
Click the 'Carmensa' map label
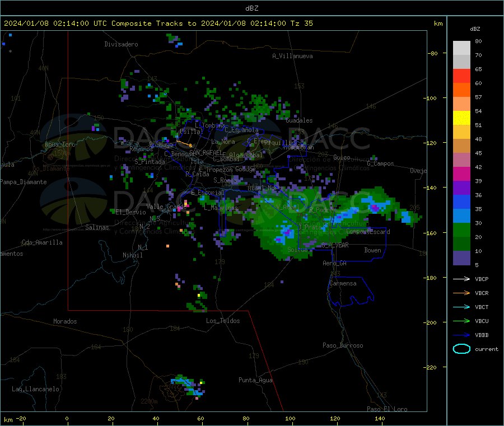pos(343,283)
